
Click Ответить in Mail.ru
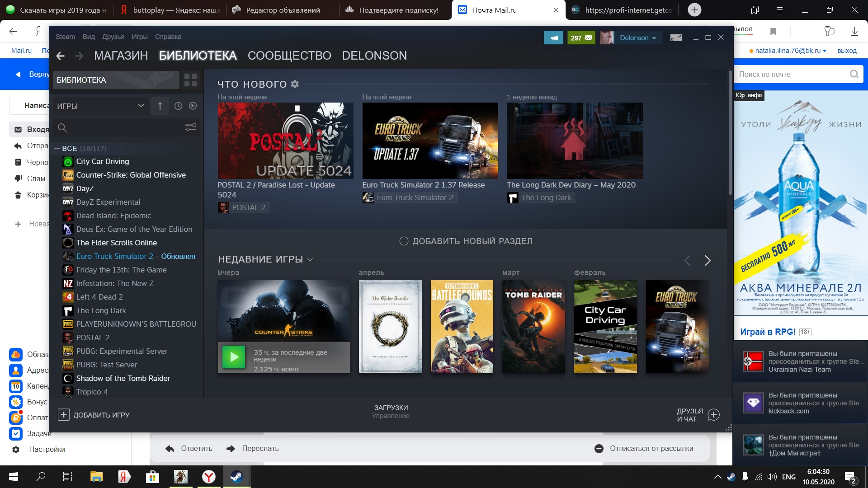point(189,449)
